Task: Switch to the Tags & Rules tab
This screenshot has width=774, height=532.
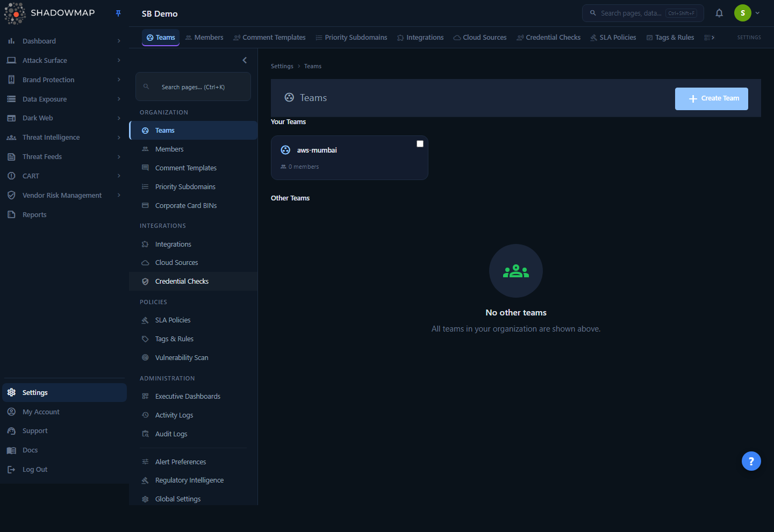Action: pos(670,38)
